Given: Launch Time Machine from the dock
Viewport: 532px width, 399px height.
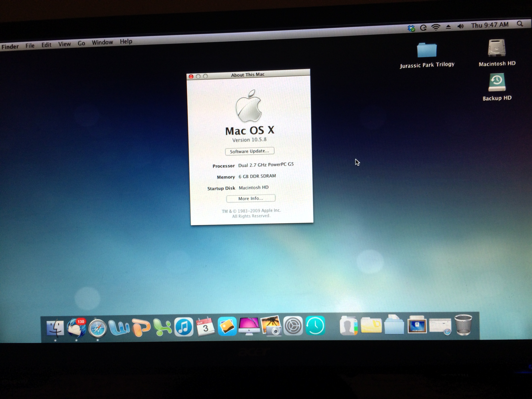Looking at the screenshot, I should click(315, 326).
